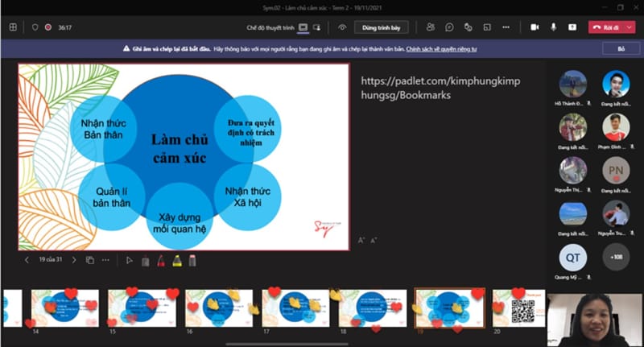
Task: Select the yellow highlighter tool
Action: 176,261
